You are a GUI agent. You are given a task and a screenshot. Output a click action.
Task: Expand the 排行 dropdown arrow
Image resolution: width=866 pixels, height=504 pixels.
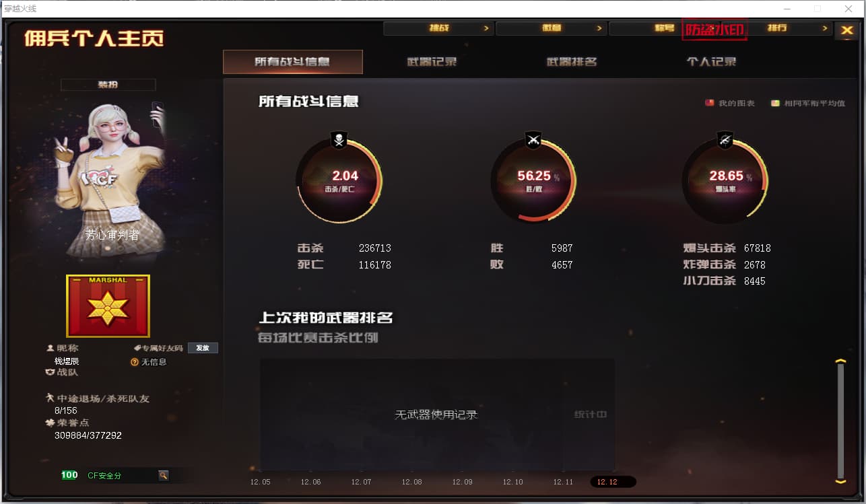click(x=825, y=28)
